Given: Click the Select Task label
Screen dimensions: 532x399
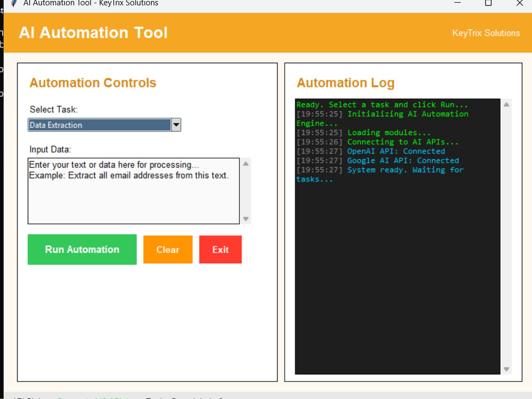Looking at the screenshot, I should pos(54,109).
